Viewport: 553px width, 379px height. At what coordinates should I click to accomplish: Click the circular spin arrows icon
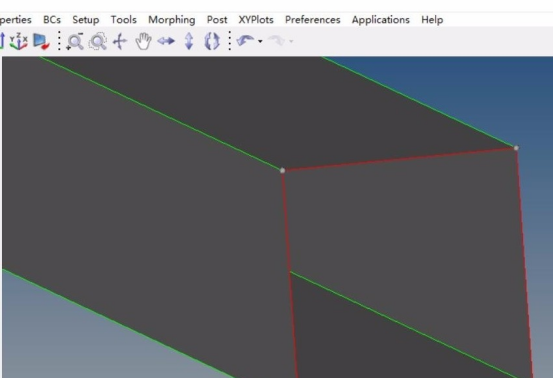pos(212,41)
